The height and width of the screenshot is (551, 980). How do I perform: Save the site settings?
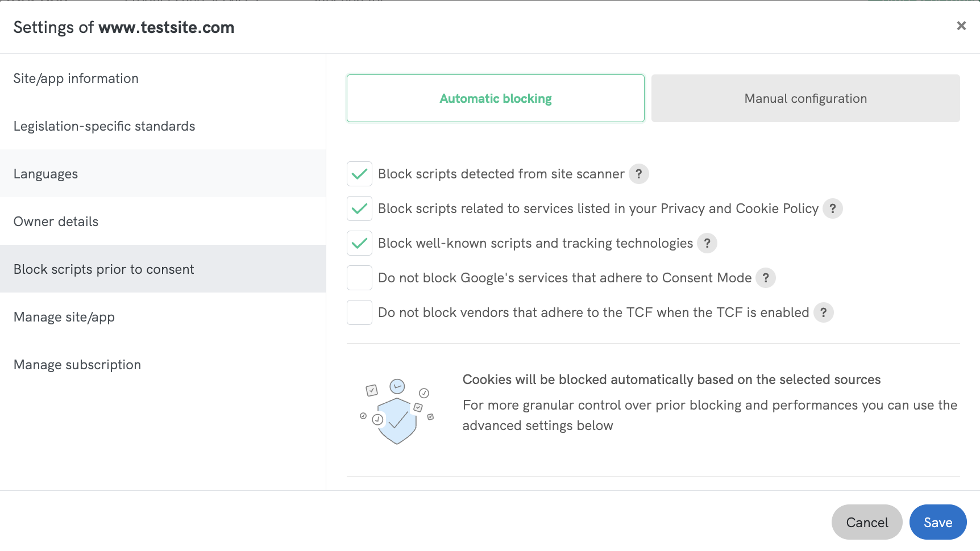(937, 522)
